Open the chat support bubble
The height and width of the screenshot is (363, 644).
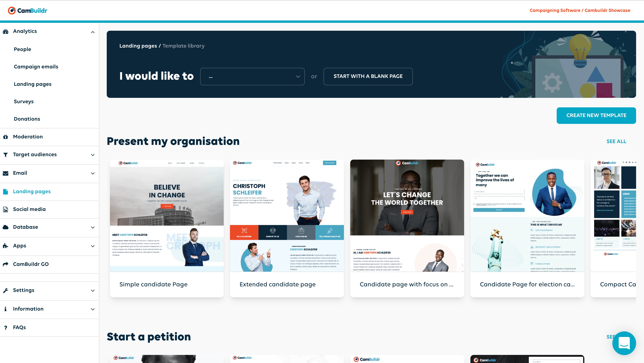(x=624, y=343)
